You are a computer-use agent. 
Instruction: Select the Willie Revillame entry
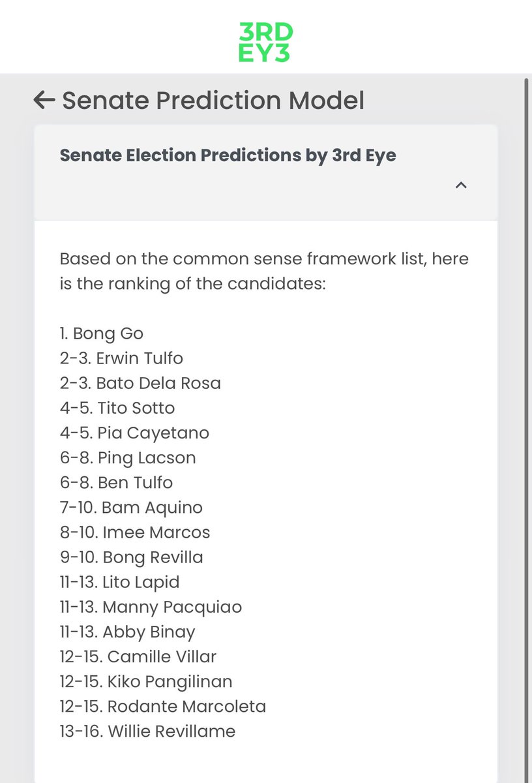[147, 731]
